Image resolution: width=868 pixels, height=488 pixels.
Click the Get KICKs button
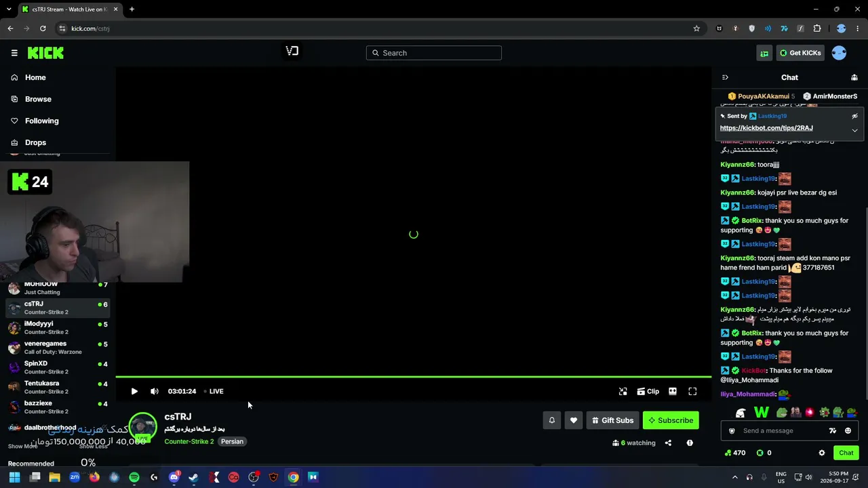pos(800,53)
